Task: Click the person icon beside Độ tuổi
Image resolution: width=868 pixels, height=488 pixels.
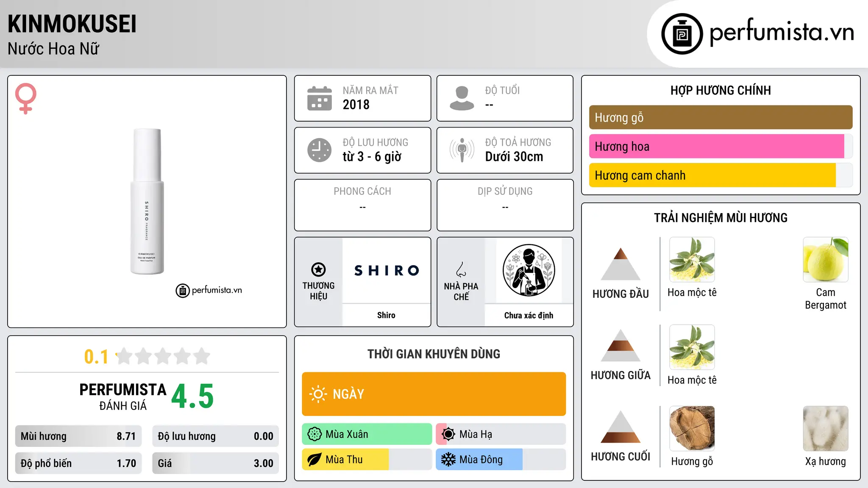Action: click(x=462, y=98)
